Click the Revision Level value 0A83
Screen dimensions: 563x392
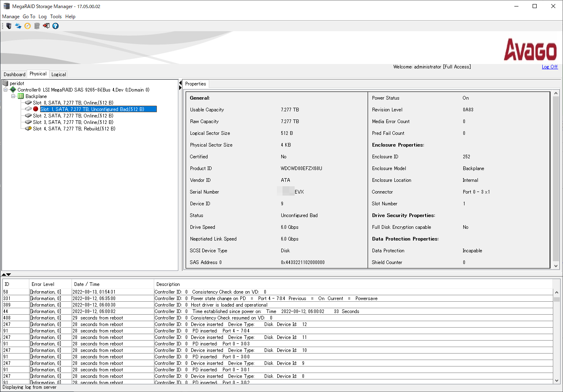[x=468, y=110]
